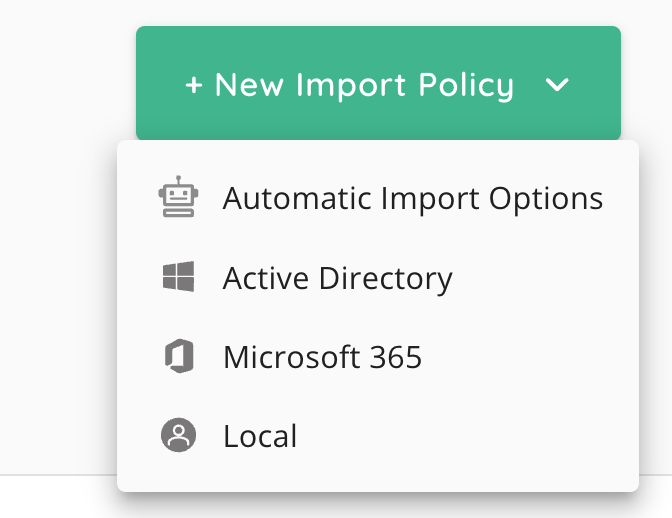This screenshot has width=672, height=518.
Task: Click the word "Automatic" in the dropdown
Action: click(x=297, y=198)
